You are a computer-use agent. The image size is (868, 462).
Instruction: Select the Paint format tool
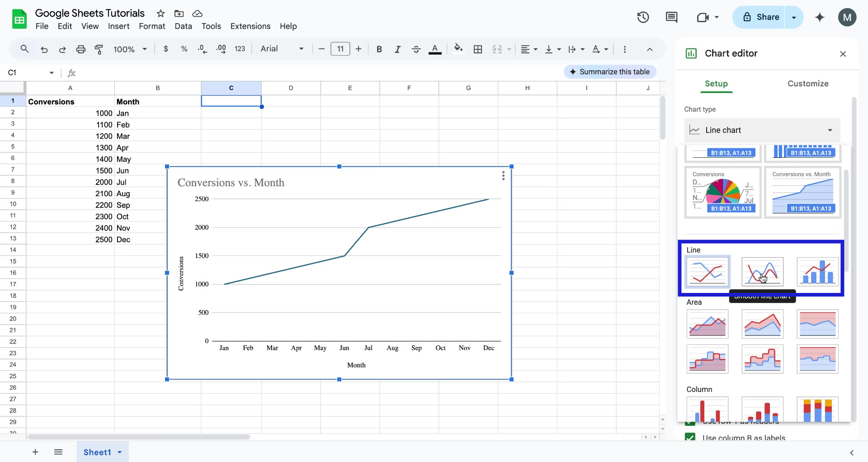click(99, 49)
